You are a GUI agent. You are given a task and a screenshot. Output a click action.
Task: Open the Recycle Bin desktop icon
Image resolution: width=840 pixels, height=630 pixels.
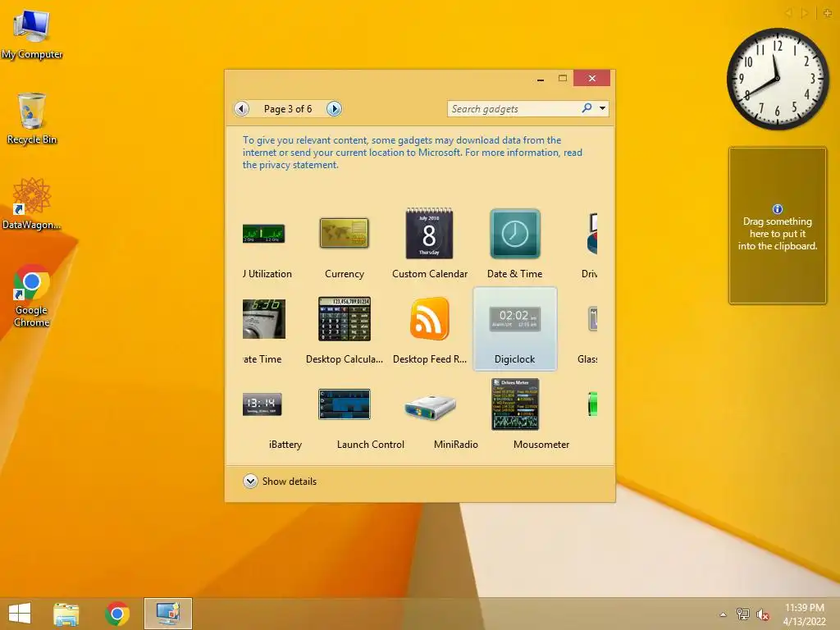click(32, 118)
